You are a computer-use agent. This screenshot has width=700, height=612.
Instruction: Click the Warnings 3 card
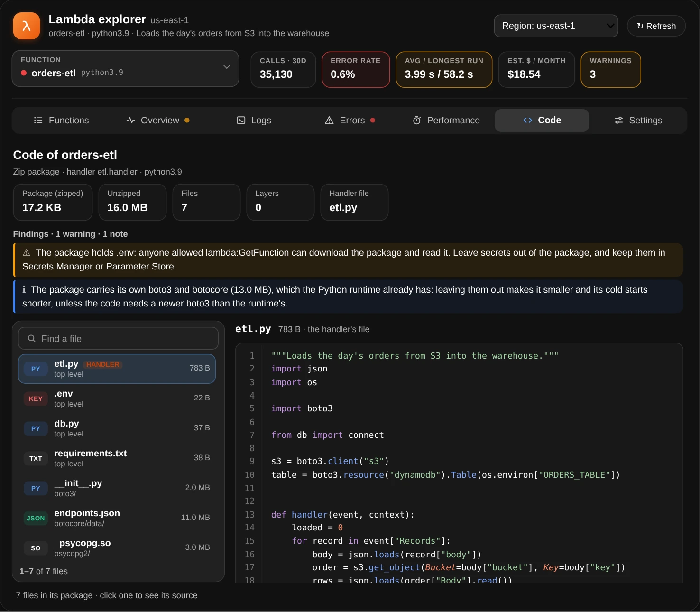(x=611, y=69)
